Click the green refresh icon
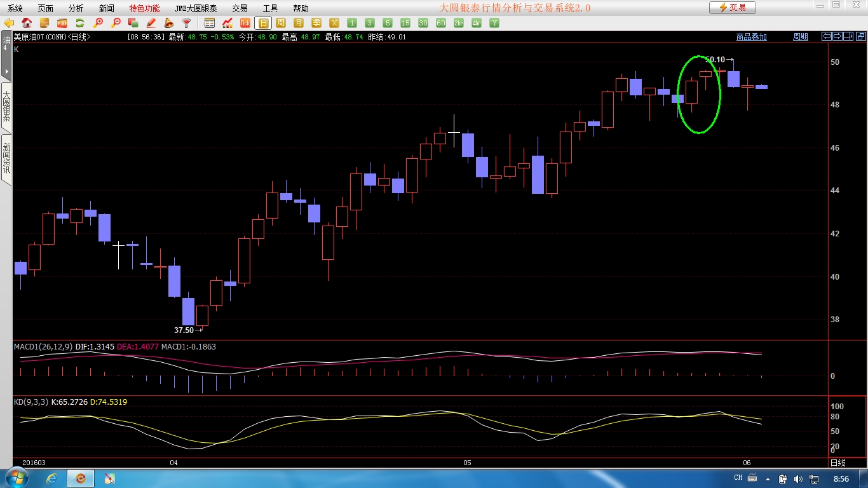Viewport: 868px width, 488px height. 80,23
